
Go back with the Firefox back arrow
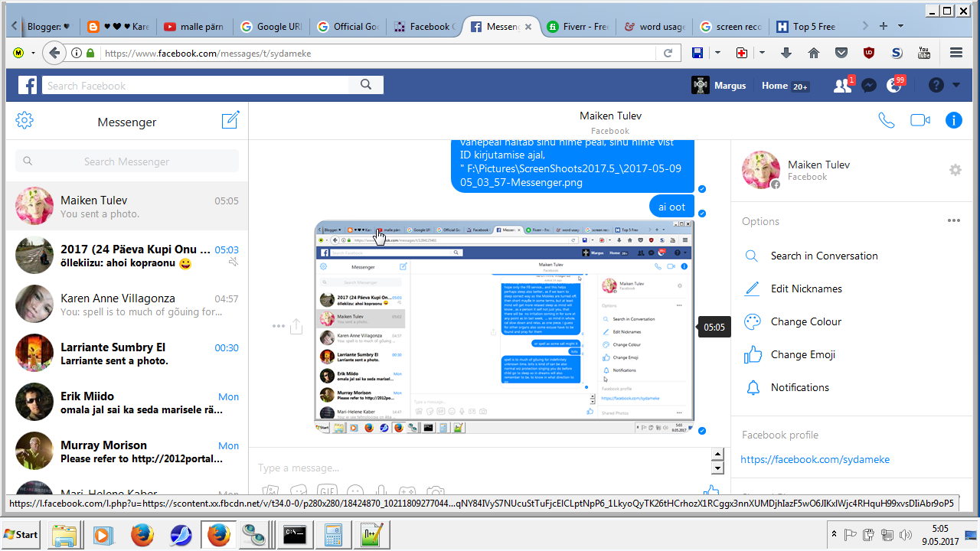54,53
